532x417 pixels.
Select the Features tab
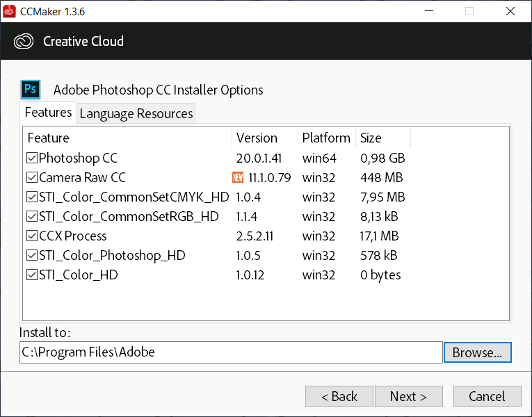[48, 112]
